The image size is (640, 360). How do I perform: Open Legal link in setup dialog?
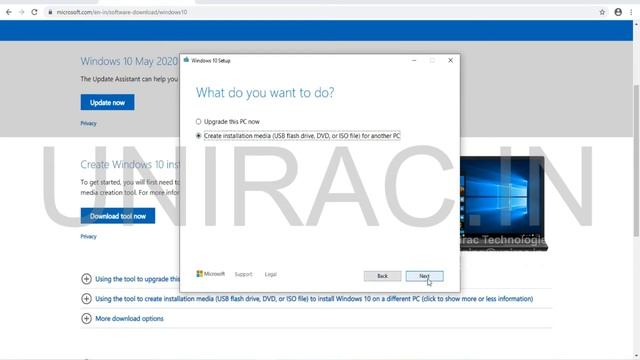tap(271, 274)
